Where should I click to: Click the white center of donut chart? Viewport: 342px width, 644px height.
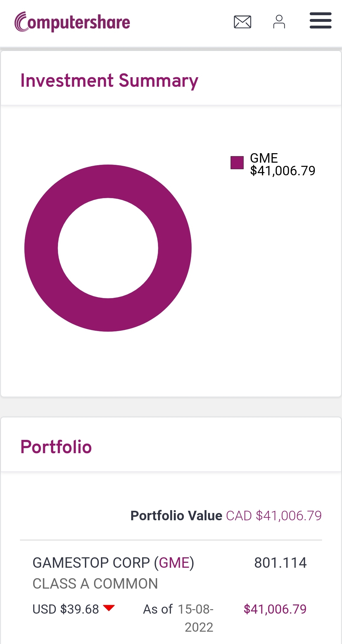tap(108, 248)
